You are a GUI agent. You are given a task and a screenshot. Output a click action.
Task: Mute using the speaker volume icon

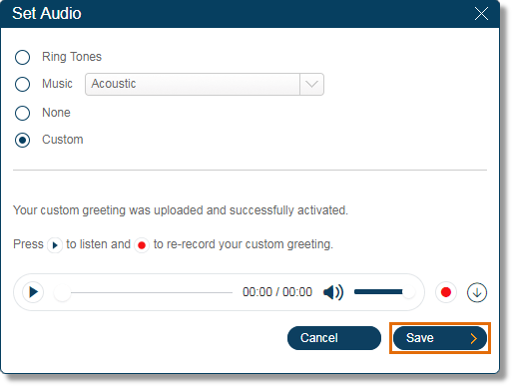click(333, 292)
